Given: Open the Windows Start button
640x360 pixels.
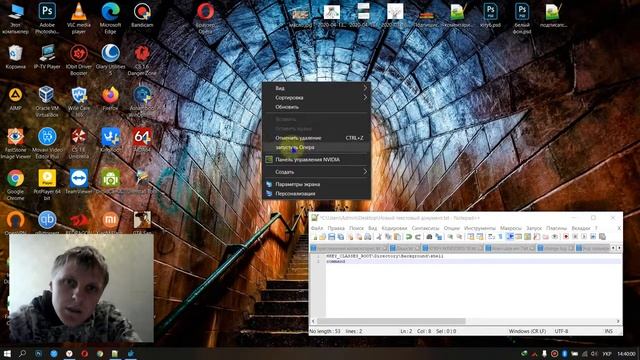Looking at the screenshot, I should 7,353.
